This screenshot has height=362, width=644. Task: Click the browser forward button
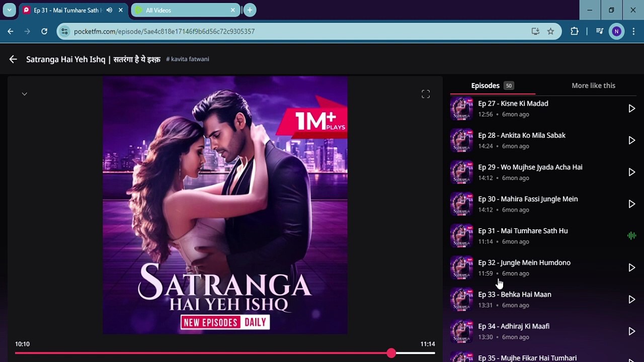point(28,31)
